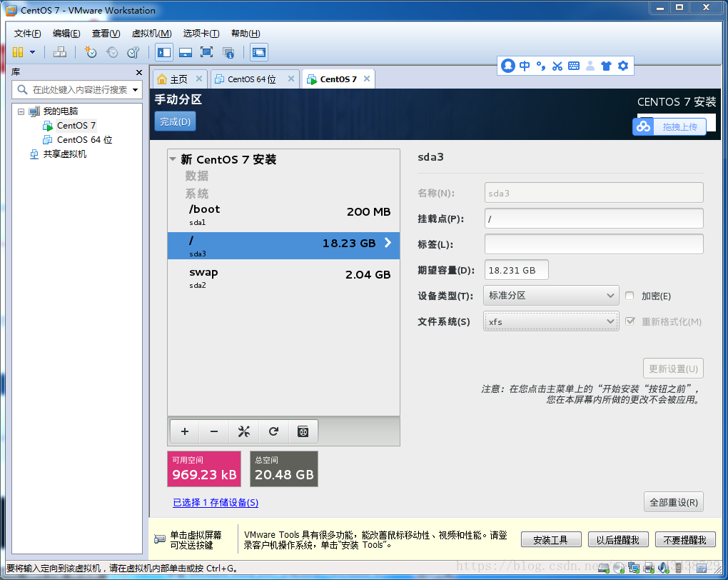728x580 pixels.
Task: Click the thumbnail bar toolbar icon
Action: (186, 52)
